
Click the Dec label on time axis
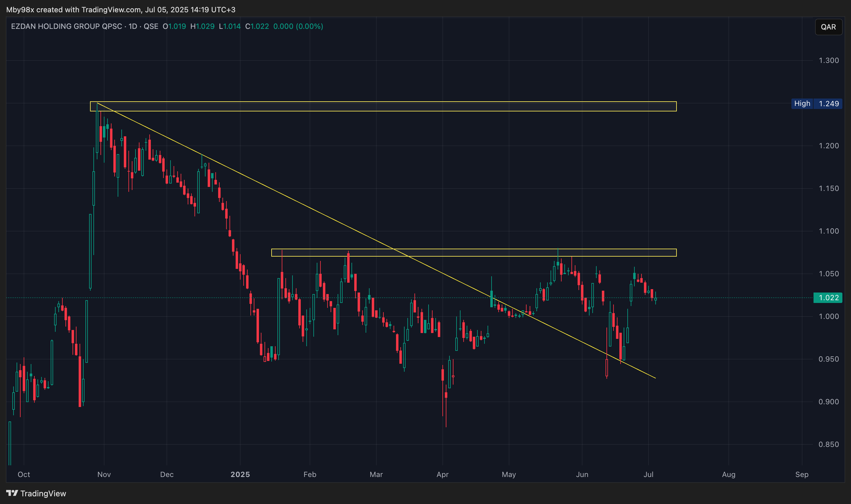pos(167,475)
